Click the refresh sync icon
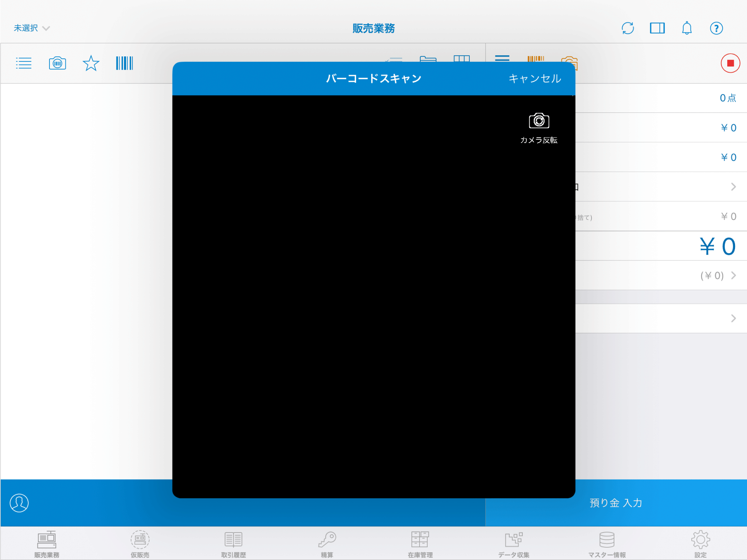 628,28
